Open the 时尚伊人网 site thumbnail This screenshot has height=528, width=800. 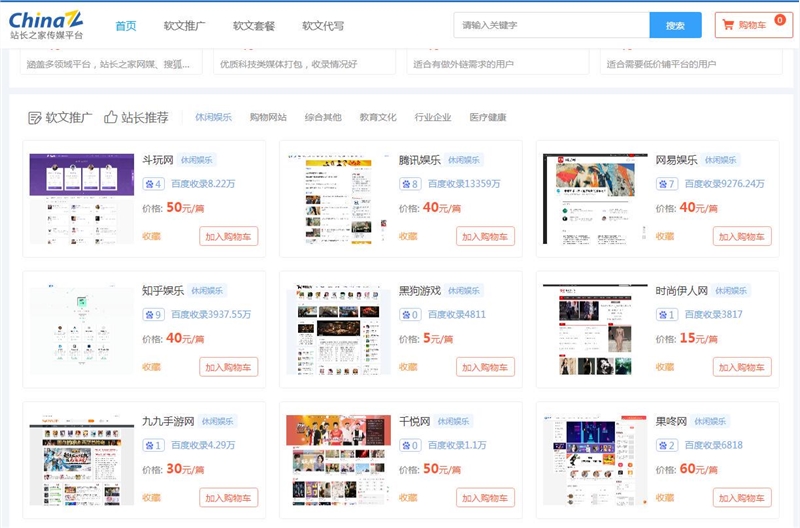tap(595, 330)
